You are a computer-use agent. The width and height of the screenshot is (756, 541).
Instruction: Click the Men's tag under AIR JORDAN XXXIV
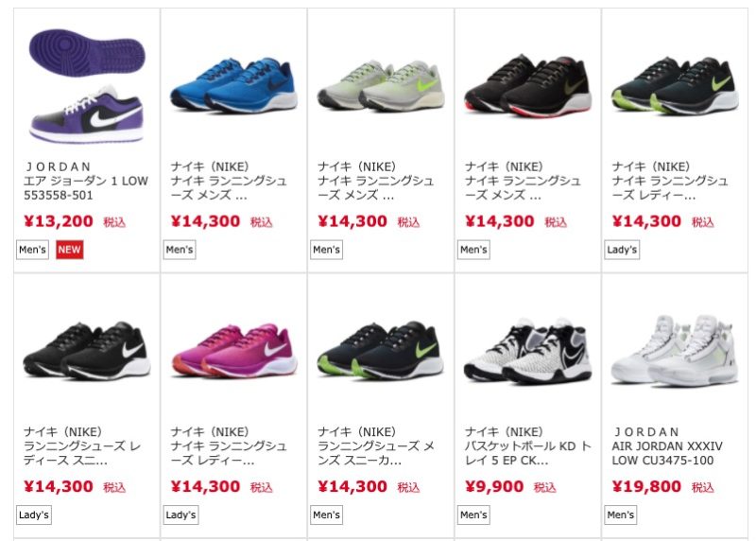[621, 515]
